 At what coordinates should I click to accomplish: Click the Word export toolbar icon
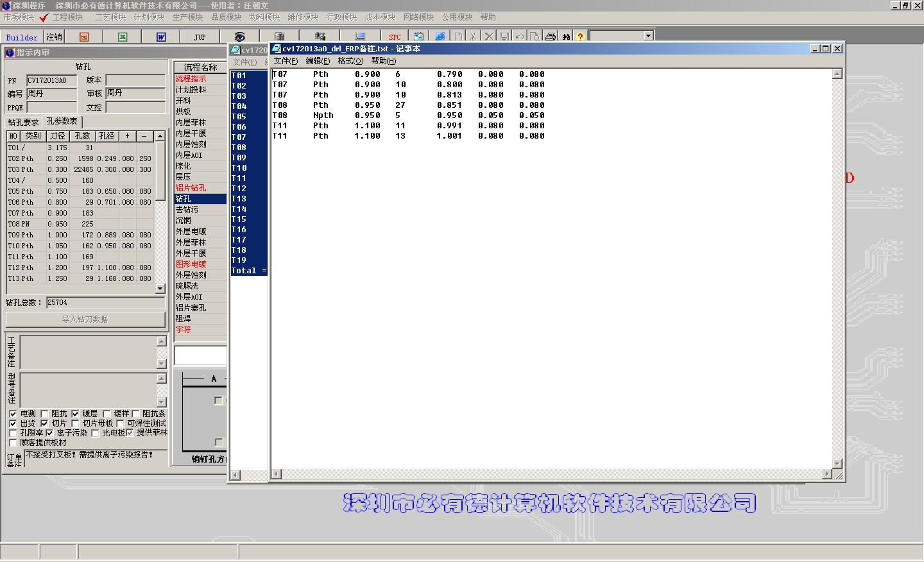point(161,37)
